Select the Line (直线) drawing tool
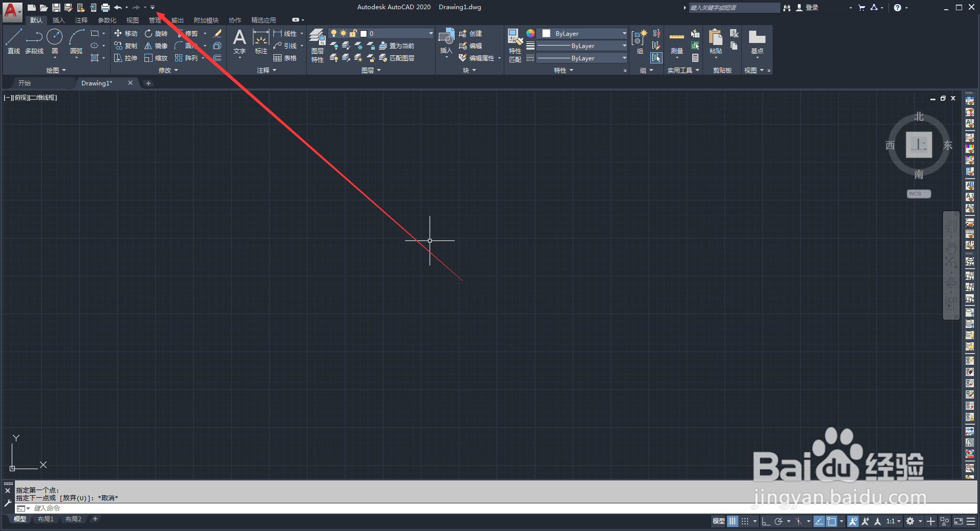This screenshot has width=980, height=531. 14,41
